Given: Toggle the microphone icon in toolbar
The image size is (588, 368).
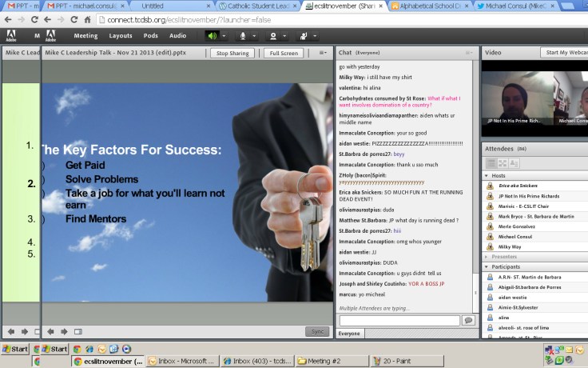Looking at the screenshot, I should pyautogui.click(x=243, y=36).
